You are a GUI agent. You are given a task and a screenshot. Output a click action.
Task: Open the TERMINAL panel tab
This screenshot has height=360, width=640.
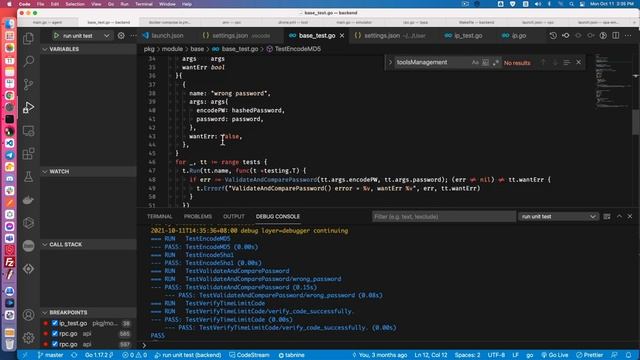pos(160,216)
